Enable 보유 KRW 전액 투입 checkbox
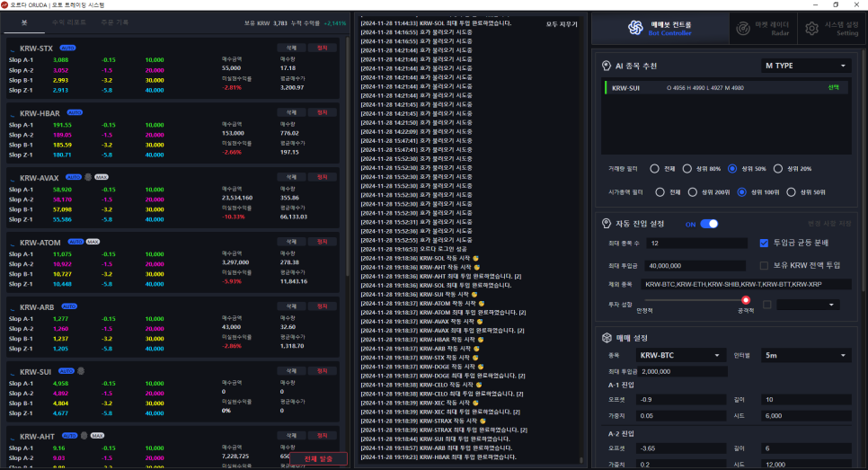The width and height of the screenshot is (868, 470). [764, 265]
